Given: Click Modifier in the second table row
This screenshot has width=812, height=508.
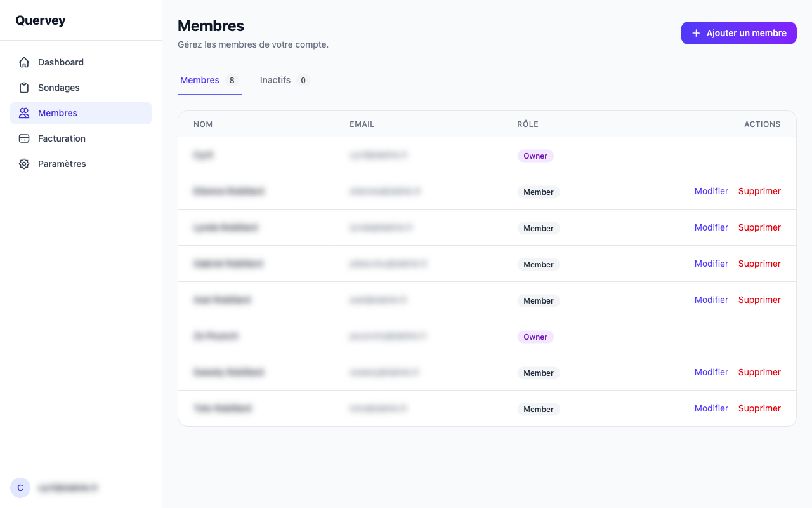Looking at the screenshot, I should pyautogui.click(x=711, y=191).
